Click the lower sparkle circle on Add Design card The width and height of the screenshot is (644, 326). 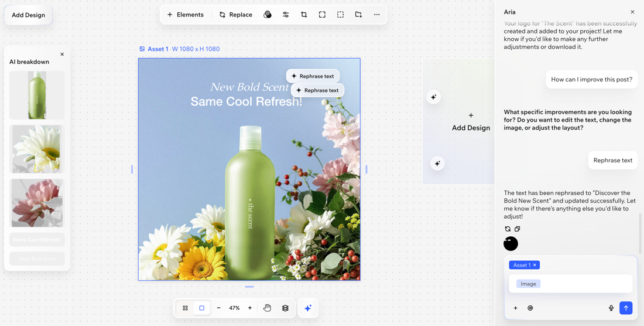(x=437, y=164)
